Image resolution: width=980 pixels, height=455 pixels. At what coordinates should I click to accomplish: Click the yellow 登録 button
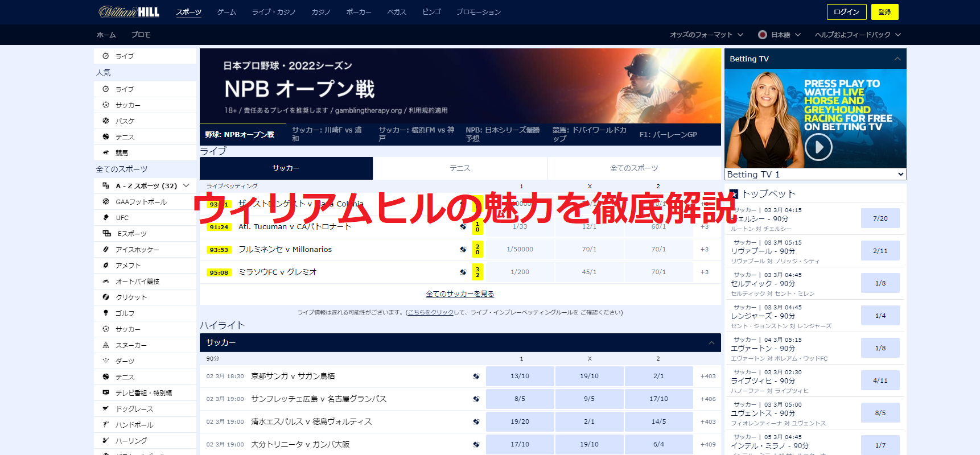(884, 12)
